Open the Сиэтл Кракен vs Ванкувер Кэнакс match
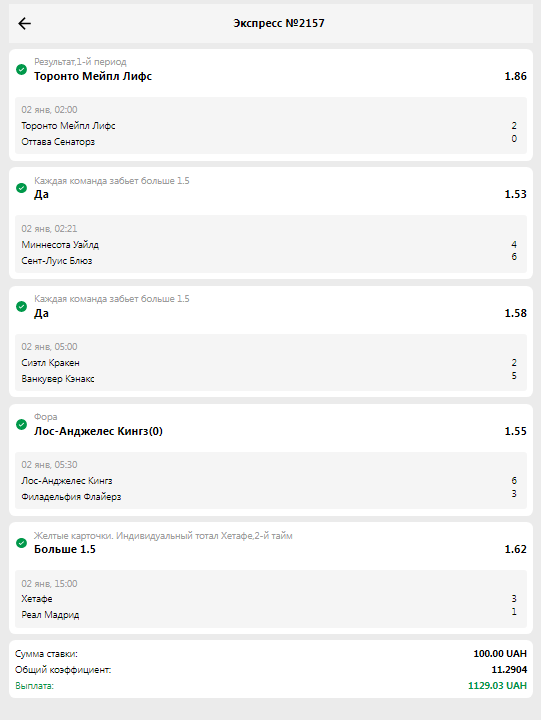 pos(270,362)
